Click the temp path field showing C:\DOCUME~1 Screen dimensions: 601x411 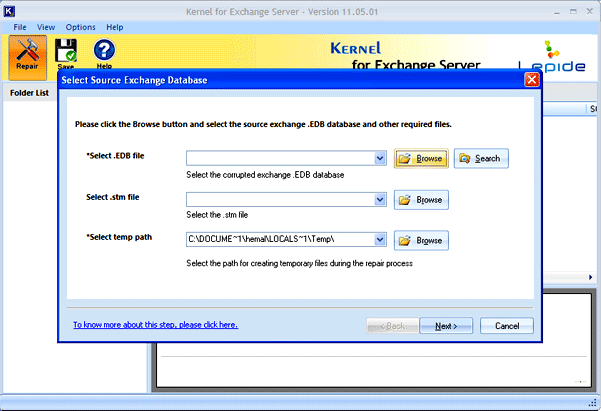(280, 239)
